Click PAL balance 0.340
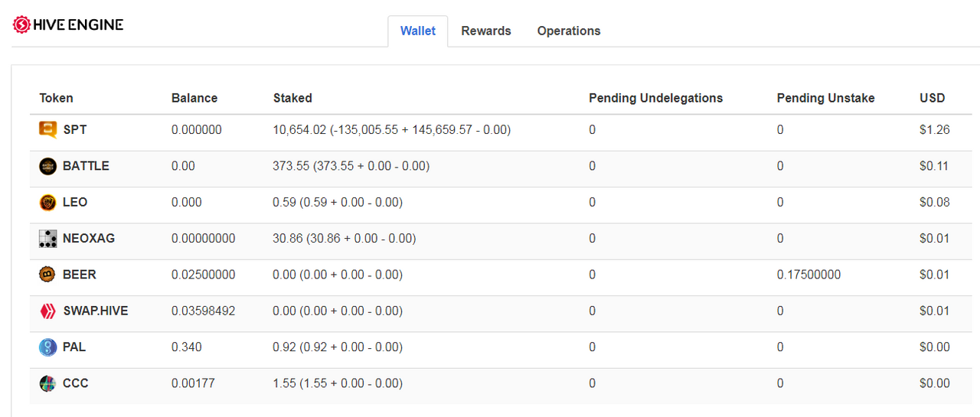The image size is (980, 417). coord(187,347)
